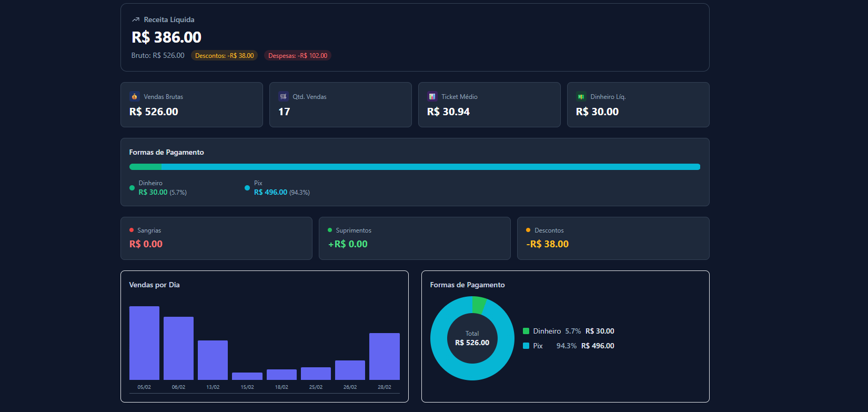Click the Total R$ 526.00 donut center
Viewport: 868px width, 412px height.
tap(472, 338)
